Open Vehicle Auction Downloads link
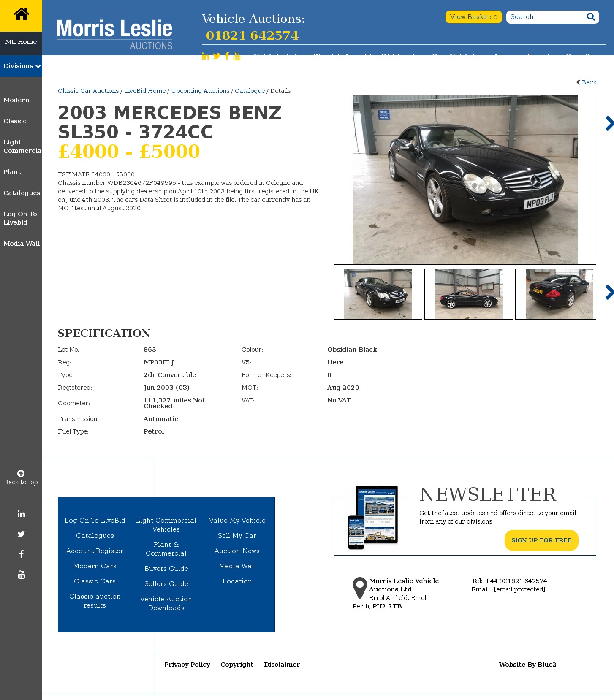 (x=166, y=603)
